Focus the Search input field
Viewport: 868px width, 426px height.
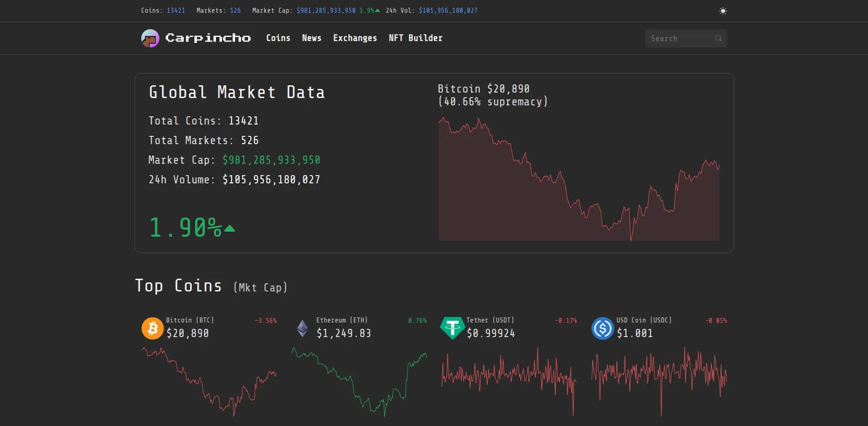tap(686, 38)
